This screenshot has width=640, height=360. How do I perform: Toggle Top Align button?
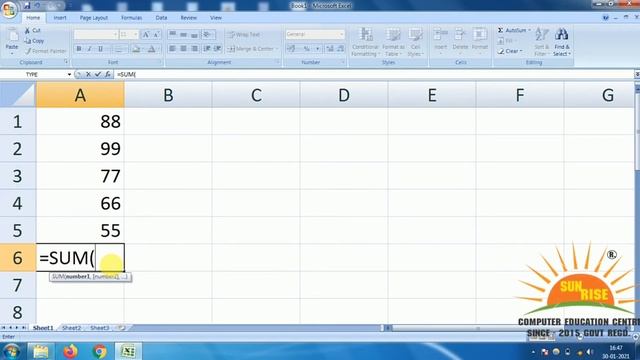coord(173,35)
